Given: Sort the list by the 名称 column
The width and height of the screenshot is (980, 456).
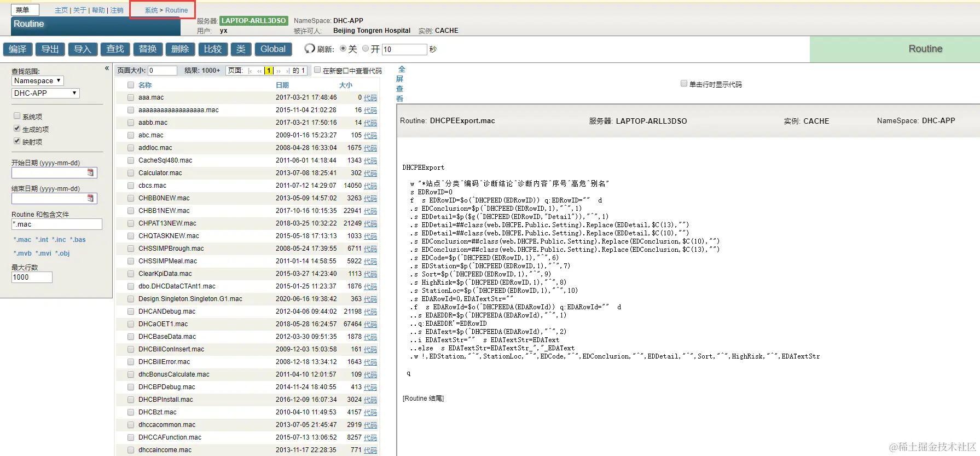Looking at the screenshot, I should pyautogui.click(x=145, y=85).
